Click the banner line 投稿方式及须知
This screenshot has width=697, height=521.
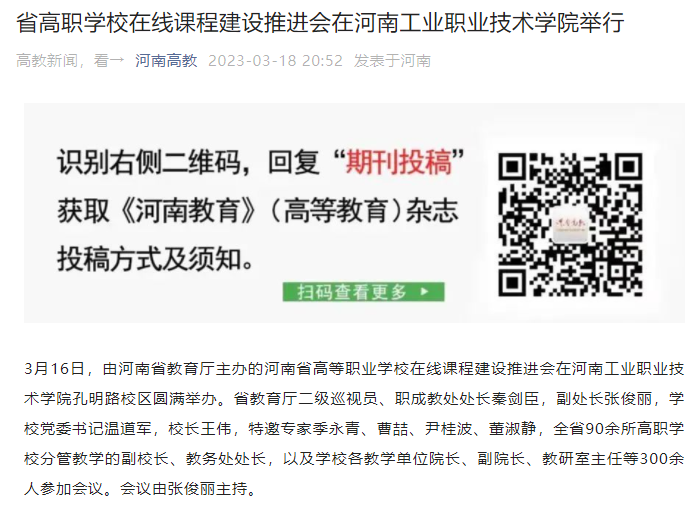click(155, 259)
